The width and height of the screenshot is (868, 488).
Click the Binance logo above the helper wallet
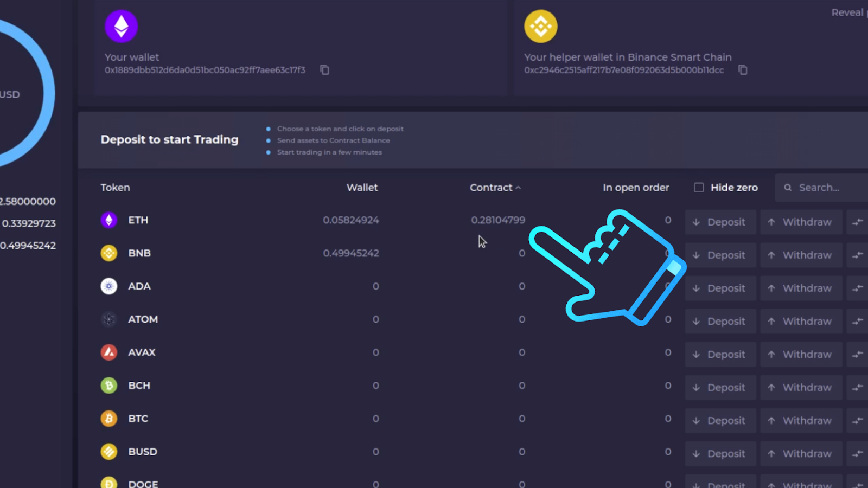pos(540,26)
